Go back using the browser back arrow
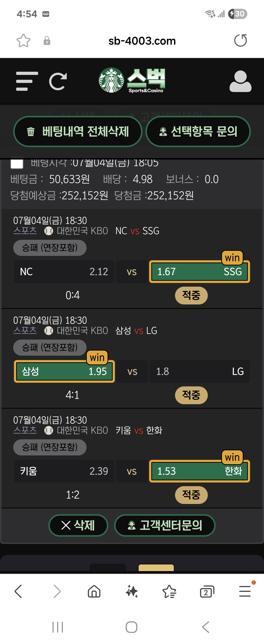264x644 pixels. (18, 592)
